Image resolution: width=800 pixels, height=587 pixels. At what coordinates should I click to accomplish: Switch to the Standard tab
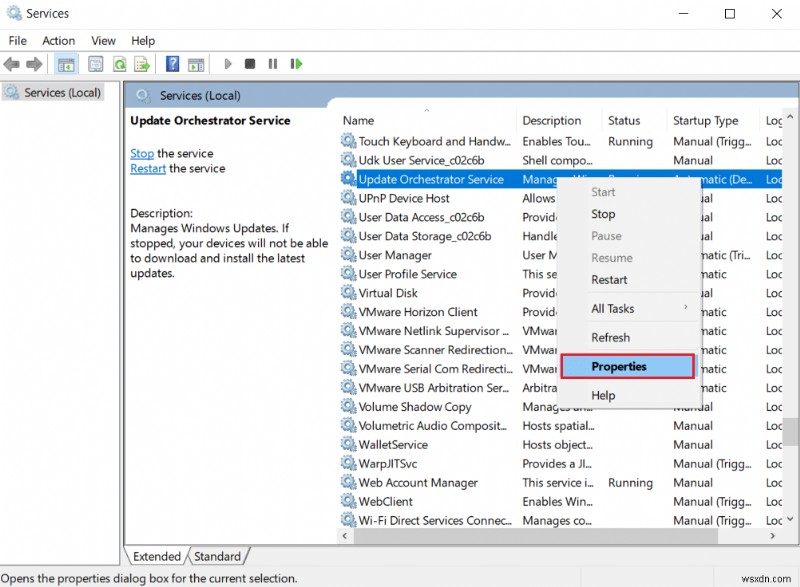pos(218,556)
